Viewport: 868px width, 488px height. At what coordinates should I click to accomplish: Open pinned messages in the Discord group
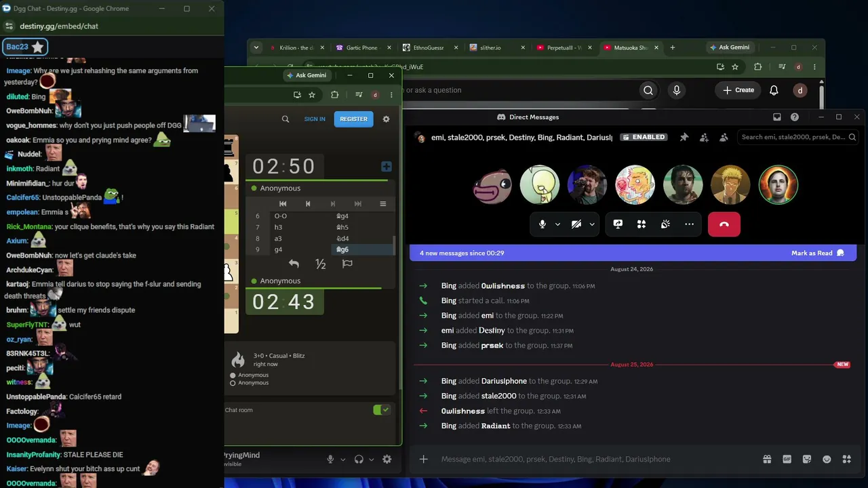point(684,137)
